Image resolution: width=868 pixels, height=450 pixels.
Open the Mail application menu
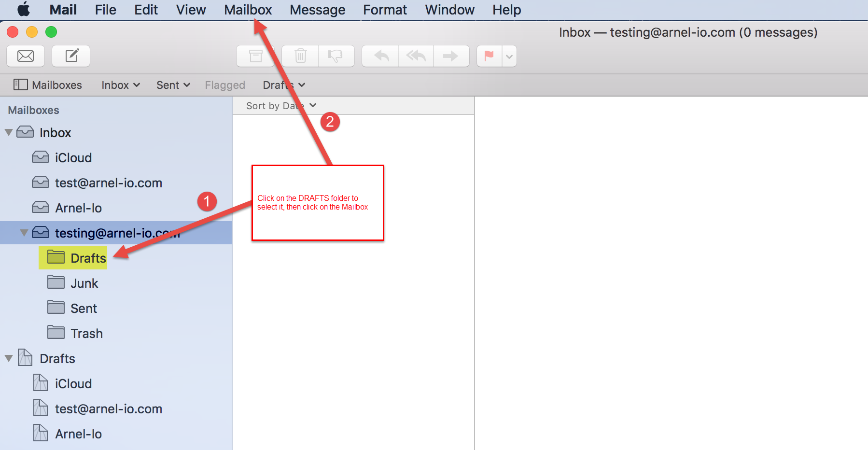tap(63, 10)
